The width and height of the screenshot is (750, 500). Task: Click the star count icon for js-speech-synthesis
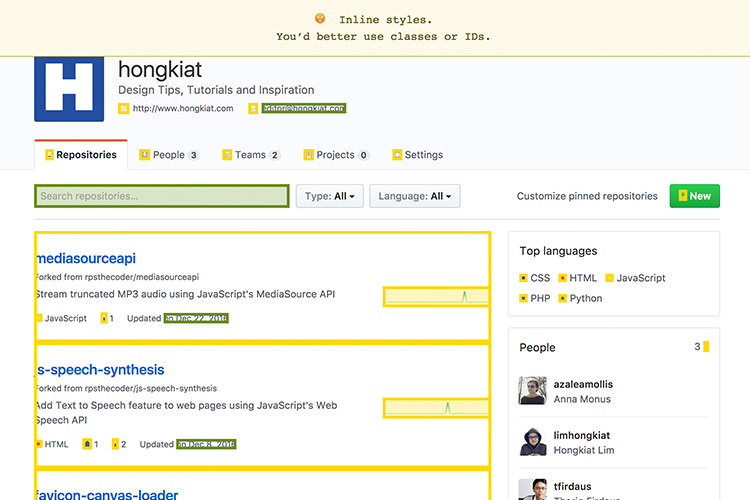tap(87, 444)
